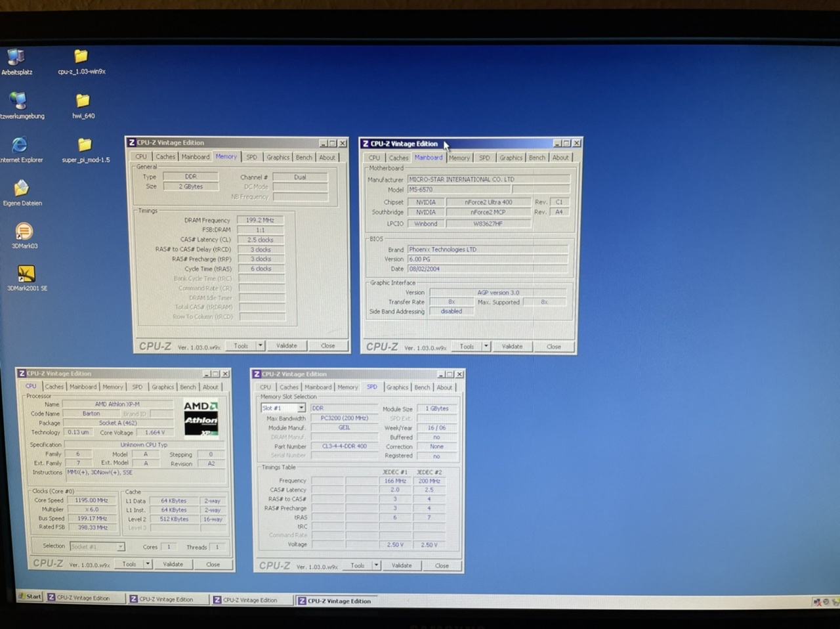This screenshot has width=840, height=629.
Task: Open the About tab in the Memory window
Action: 327,158
